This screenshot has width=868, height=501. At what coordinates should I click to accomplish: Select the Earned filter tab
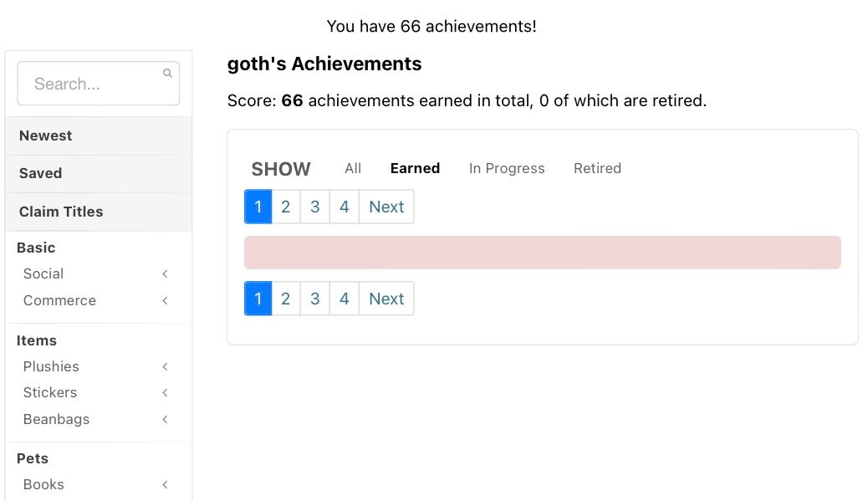(x=415, y=168)
